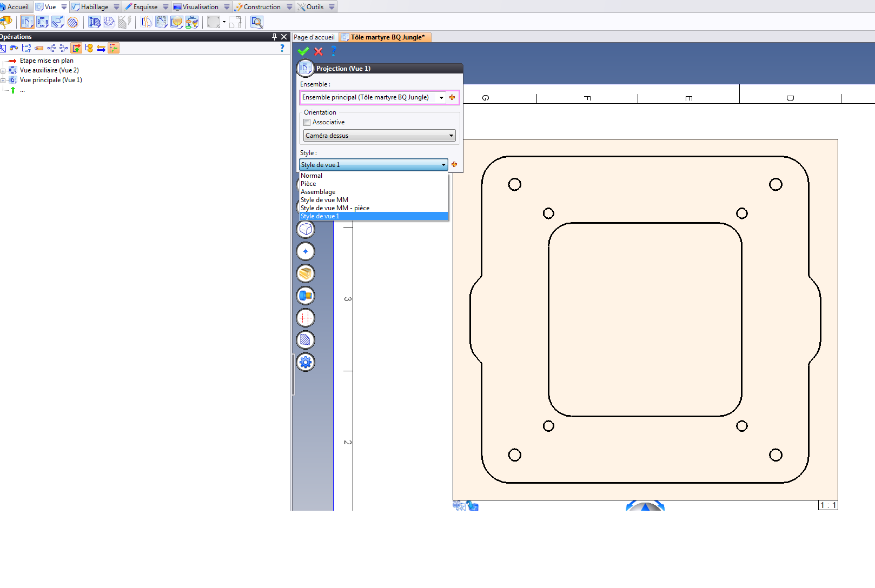
Task: Expand the Vue auxiliaire (Vue 2) node
Action: click(x=3, y=71)
